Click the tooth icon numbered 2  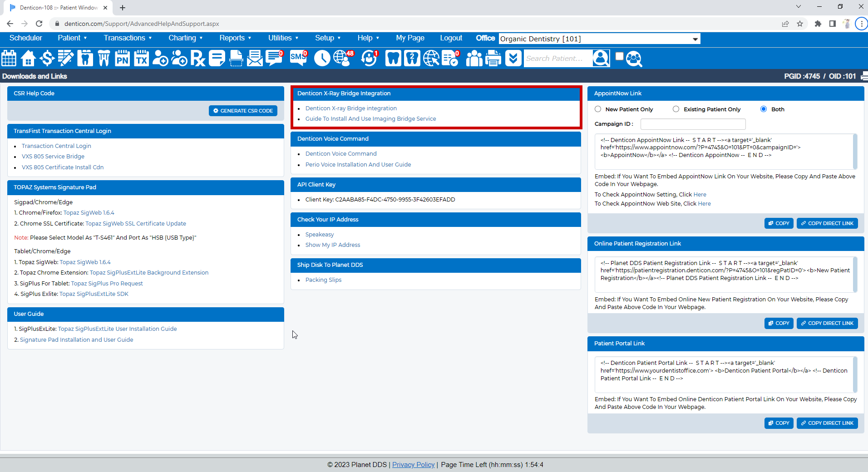[x=412, y=58]
